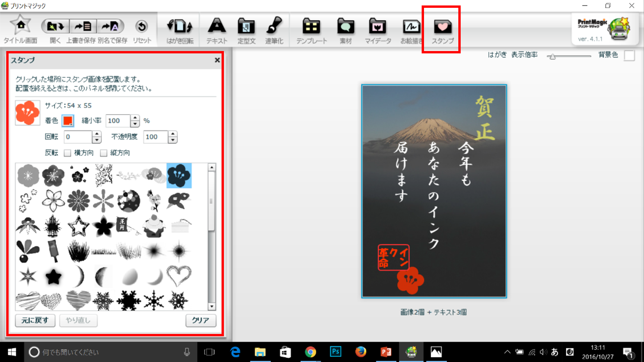Viewport: 644px width, 362px height.
Task: Enable 縦方向 vertical flip checkbox
Action: 103,153
